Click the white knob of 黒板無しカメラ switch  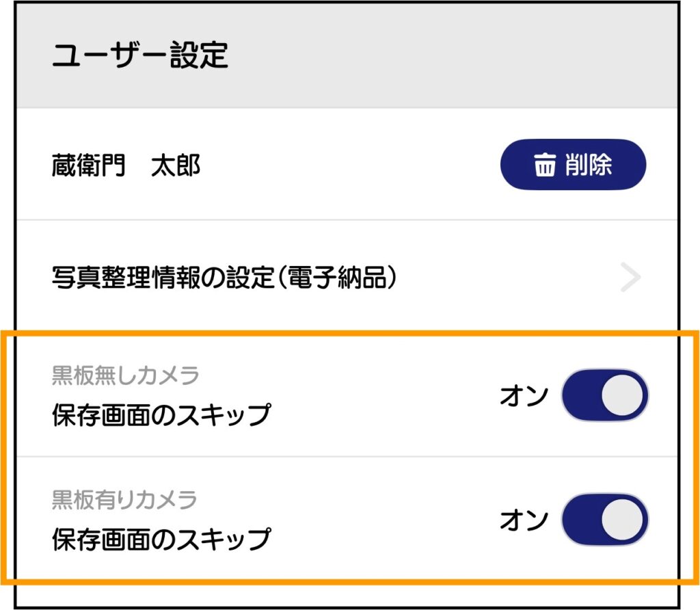tap(622, 397)
